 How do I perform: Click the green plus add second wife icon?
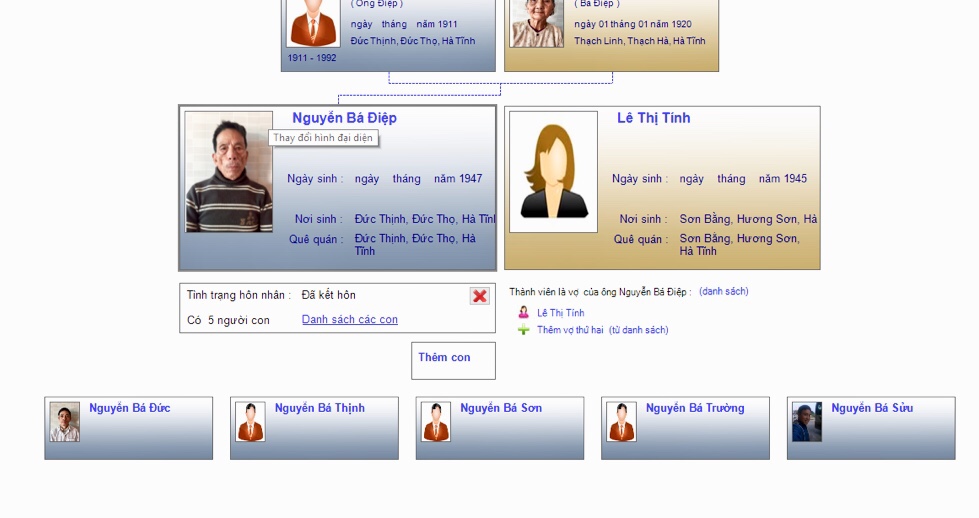523,330
